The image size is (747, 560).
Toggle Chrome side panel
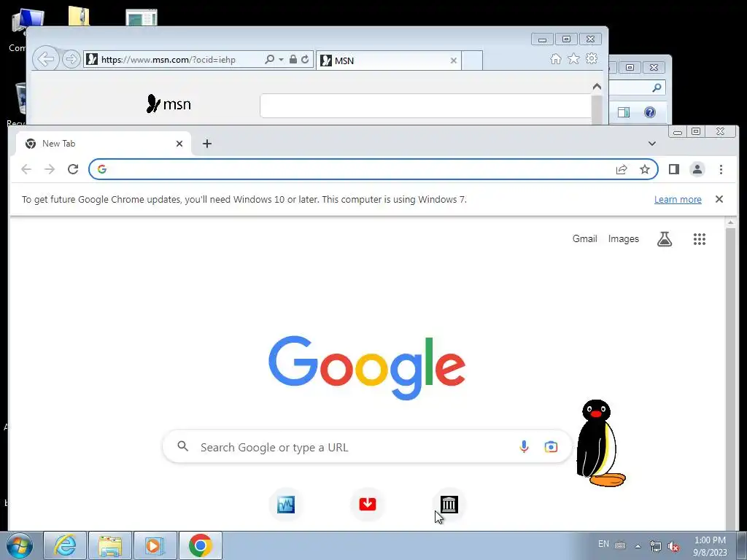673,169
